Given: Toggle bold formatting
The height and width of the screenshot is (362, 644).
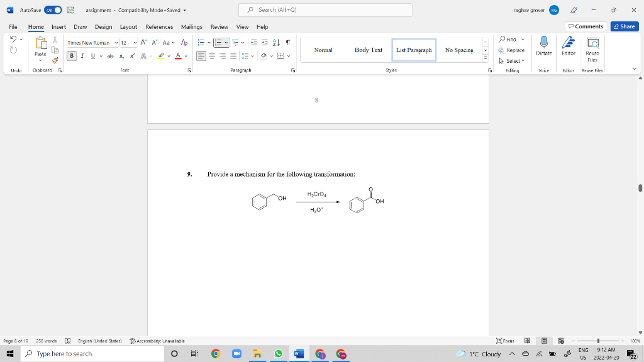Looking at the screenshot, I should tap(71, 56).
